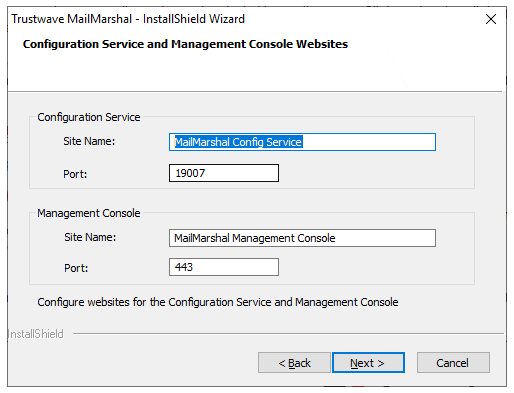Click the Management Console Port field 443

224,267
